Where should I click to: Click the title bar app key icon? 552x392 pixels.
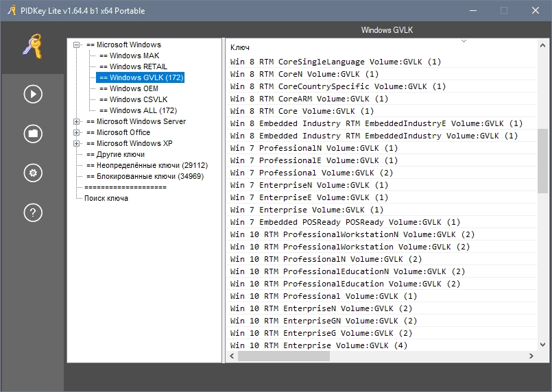click(12, 10)
